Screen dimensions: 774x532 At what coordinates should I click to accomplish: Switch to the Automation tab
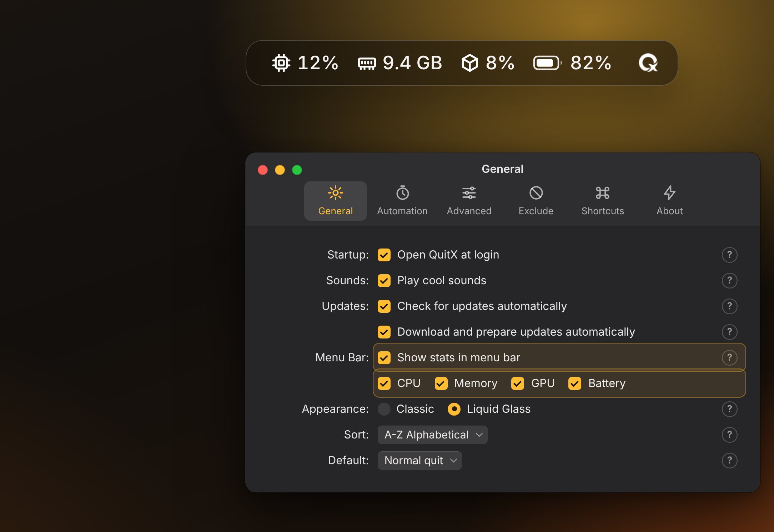(x=402, y=201)
